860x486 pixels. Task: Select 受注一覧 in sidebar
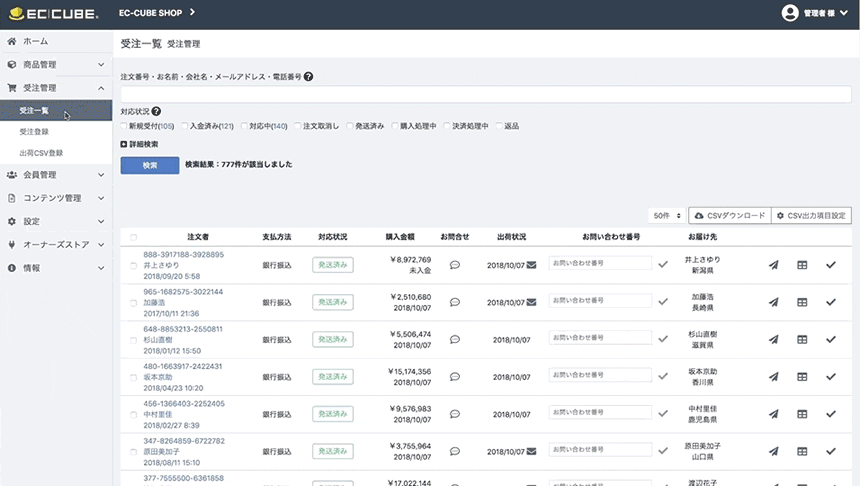coord(56,111)
